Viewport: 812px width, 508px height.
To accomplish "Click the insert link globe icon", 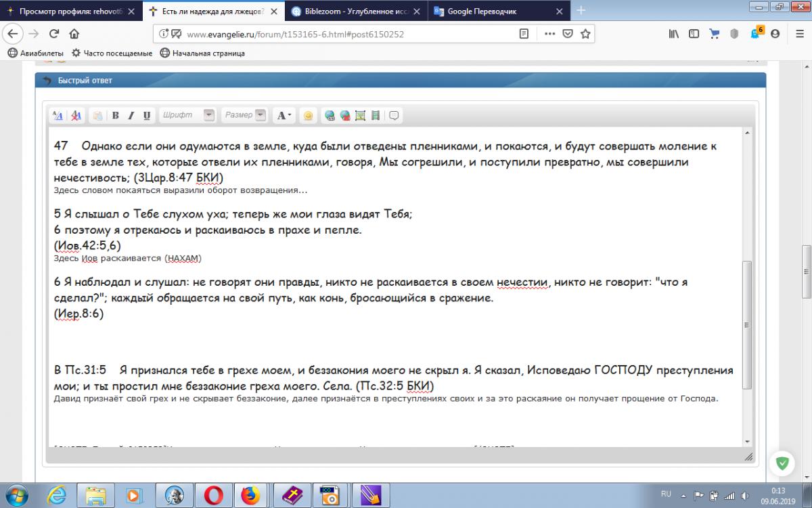I will click(330, 116).
